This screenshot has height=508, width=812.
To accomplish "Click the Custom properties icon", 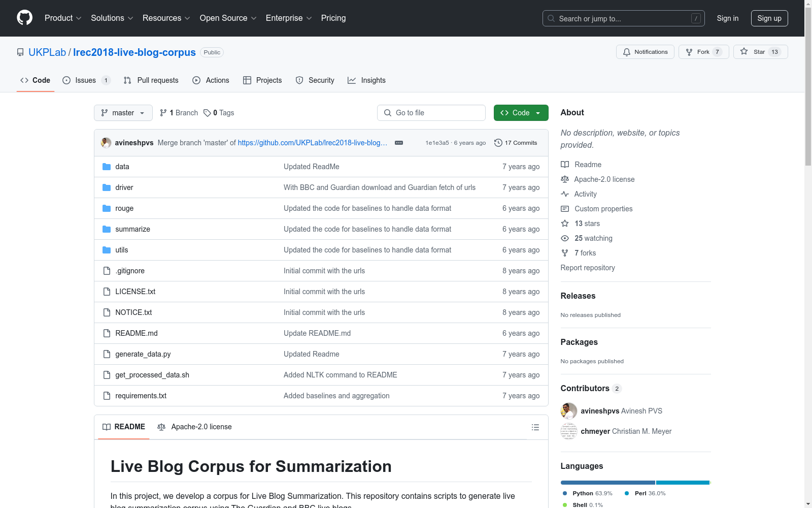I will point(565,209).
